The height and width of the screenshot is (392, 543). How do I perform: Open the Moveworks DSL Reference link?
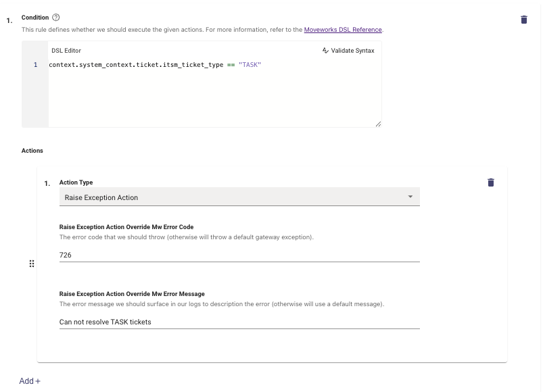(343, 30)
